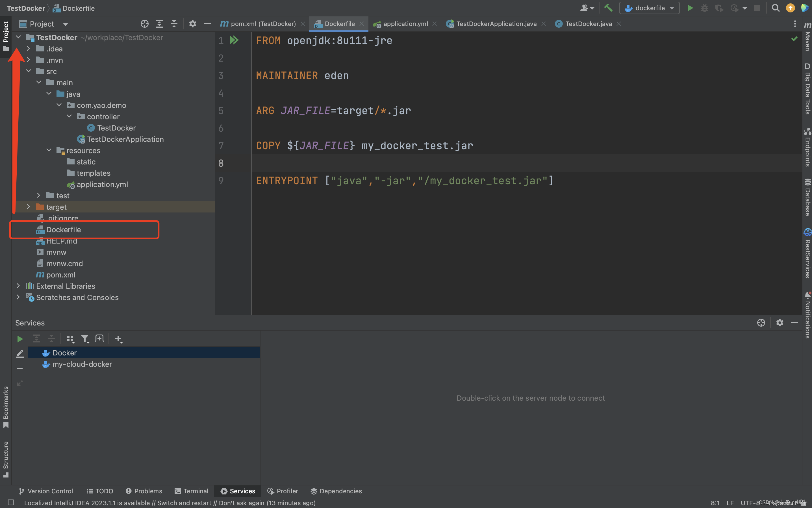The image size is (812, 508).
Task: Switch to the application.yml editor tab
Action: tap(405, 24)
